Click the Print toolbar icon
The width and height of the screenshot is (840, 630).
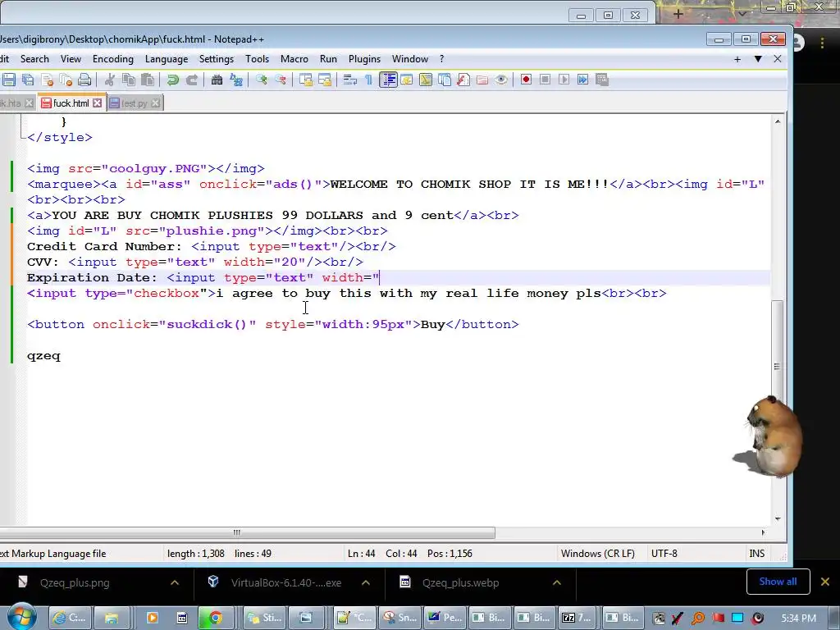pos(84,80)
